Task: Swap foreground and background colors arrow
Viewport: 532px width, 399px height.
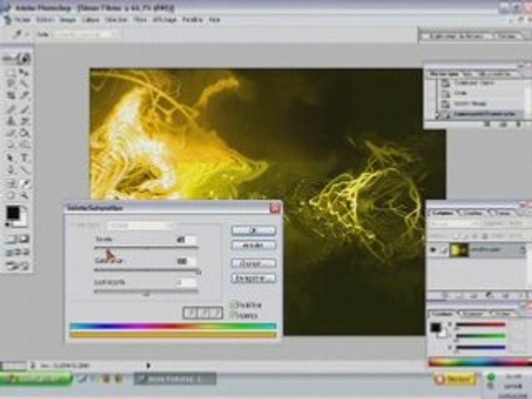Action: (x=24, y=209)
